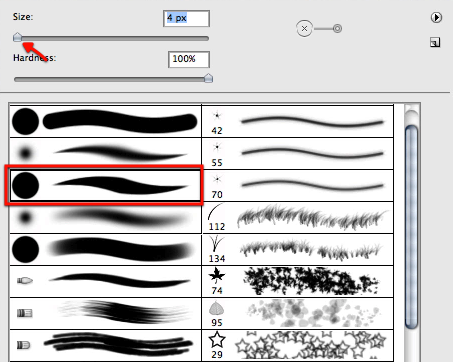The height and width of the screenshot is (362, 453).
Task: Select the rounded bristle brush in bottom row
Action: tap(105, 345)
